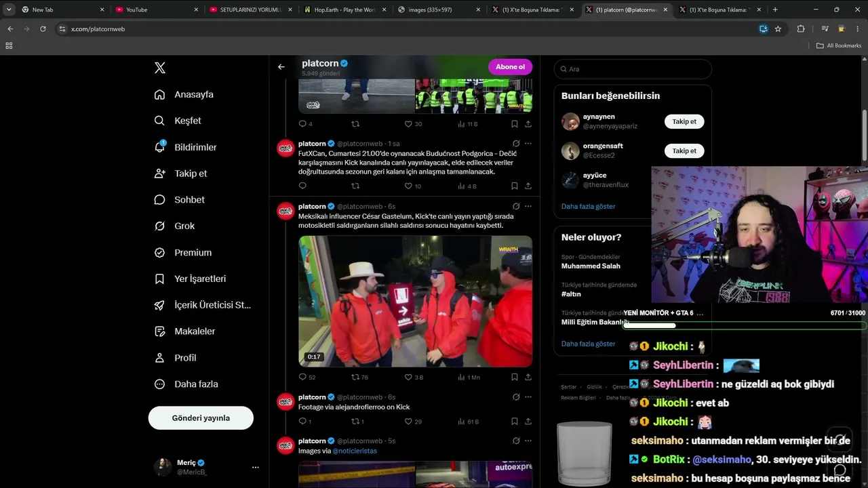Play the César Gastelum video thumbnail
Image resolution: width=868 pixels, height=488 pixels.
416,302
